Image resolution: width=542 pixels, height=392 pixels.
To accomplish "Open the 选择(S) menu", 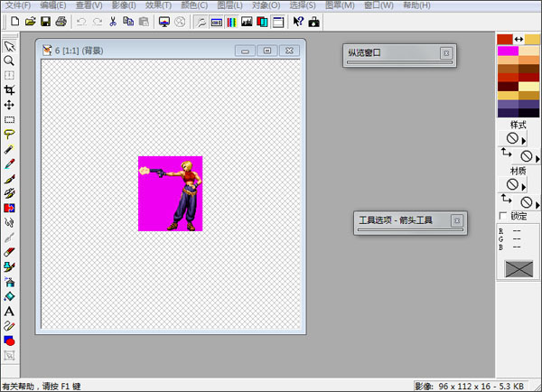I will [x=303, y=5].
